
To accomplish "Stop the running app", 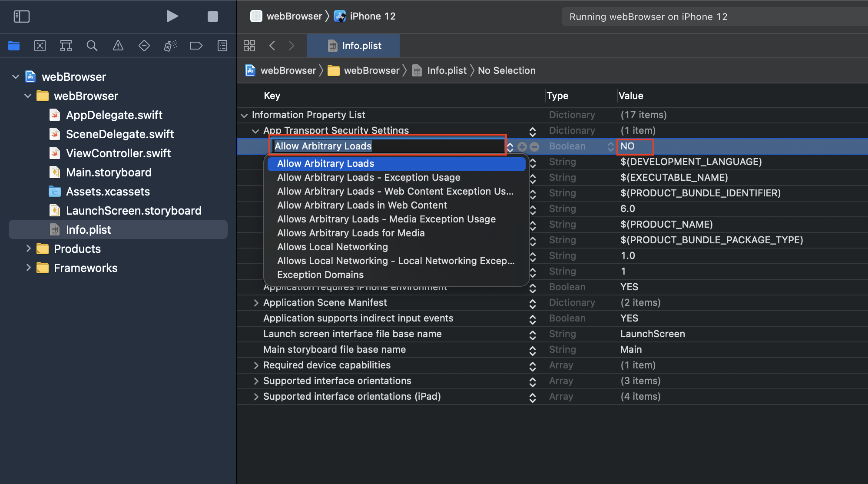I will (212, 17).
